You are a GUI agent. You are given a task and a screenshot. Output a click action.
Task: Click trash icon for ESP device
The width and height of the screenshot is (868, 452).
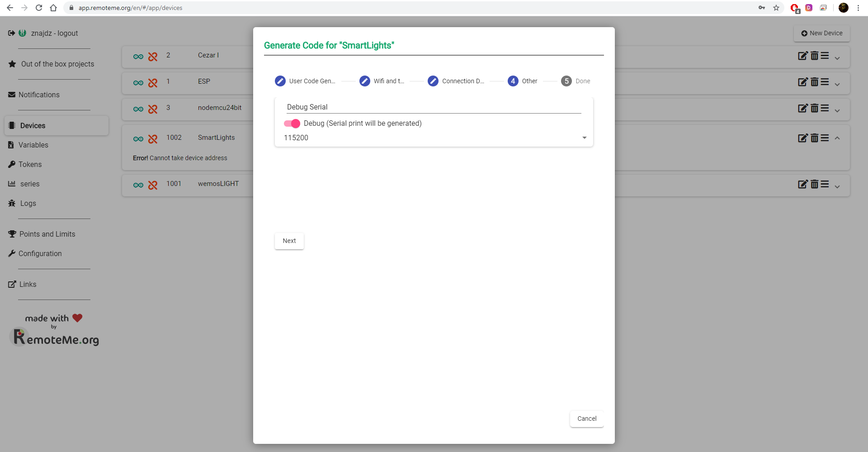(814, 82)
